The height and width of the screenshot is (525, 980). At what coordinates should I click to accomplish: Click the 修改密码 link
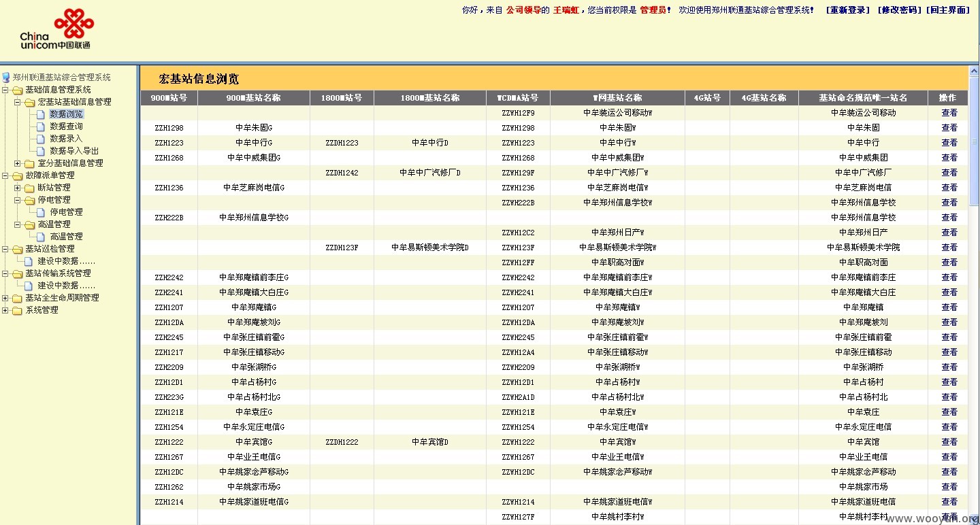point(898,10)
